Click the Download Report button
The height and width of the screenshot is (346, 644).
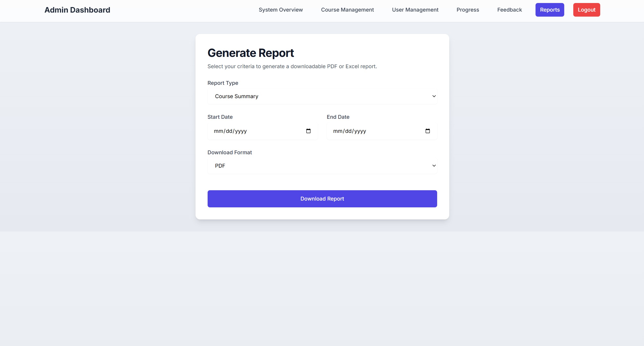coord(322,199)
